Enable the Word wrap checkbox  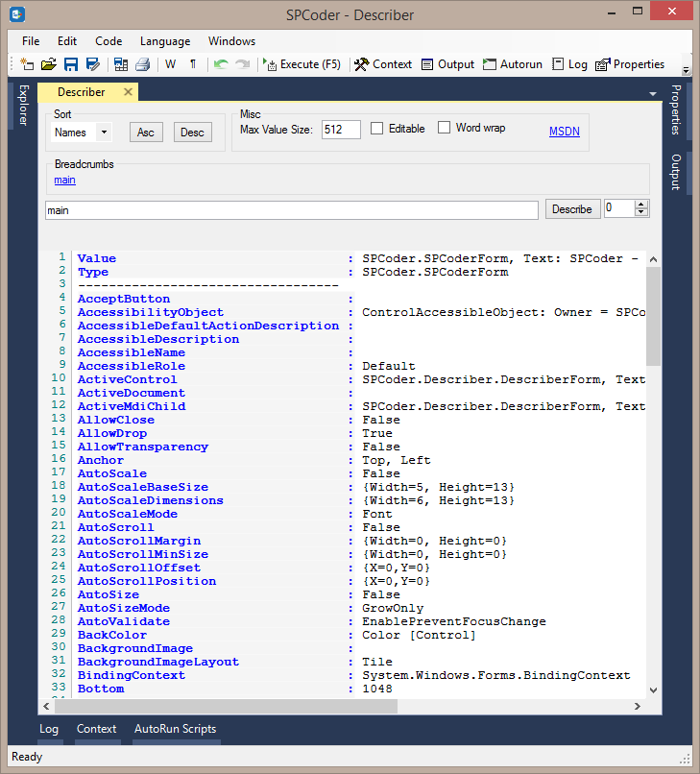[x=444, y=128]
